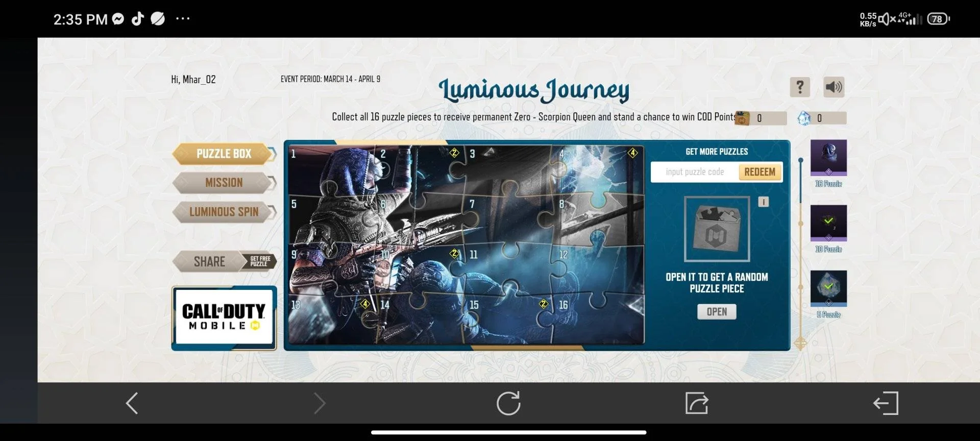Tap the battery indicator in status bar
This screenshot has height=441, width=980.
tap(938, 19)
